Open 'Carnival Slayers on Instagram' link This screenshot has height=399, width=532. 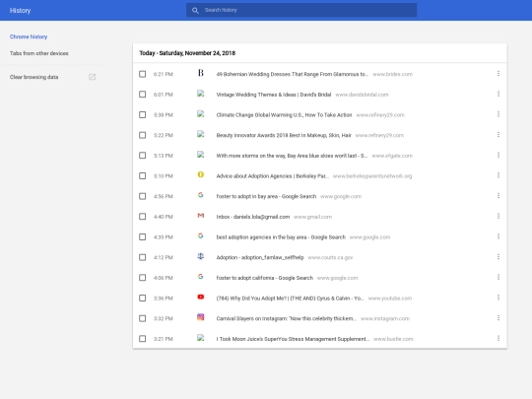287,318
